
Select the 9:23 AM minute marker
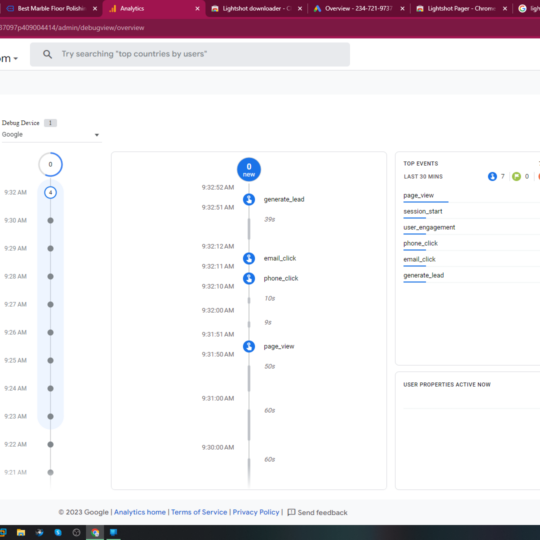pos(50,416)
